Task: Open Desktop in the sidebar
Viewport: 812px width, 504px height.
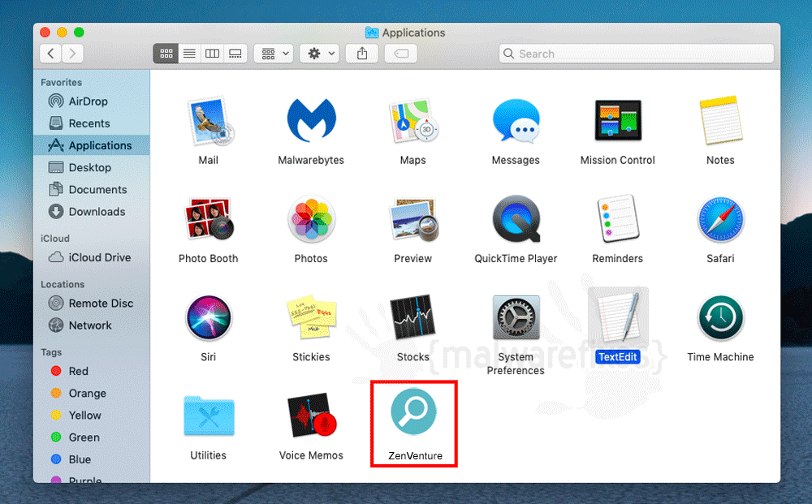Action: click(91, 168)
